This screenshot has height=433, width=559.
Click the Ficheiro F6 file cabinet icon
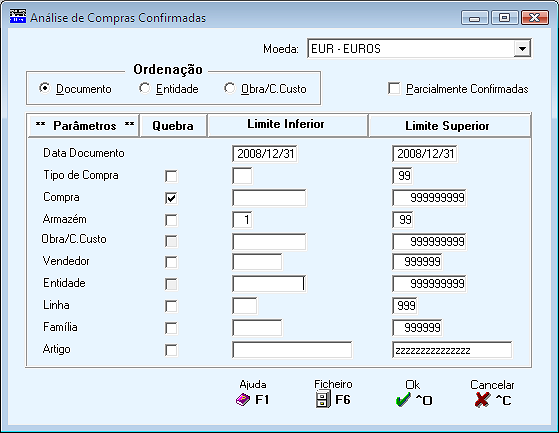[x=323, y=399]
